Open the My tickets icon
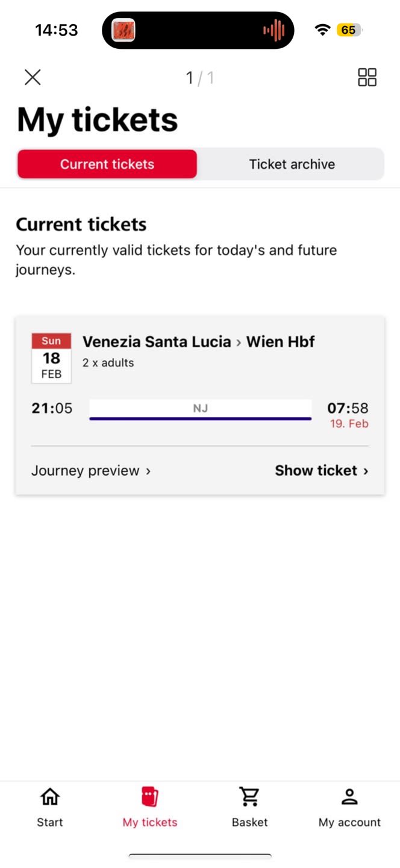Image resolution: width=400 pixels, height=868 pixels. [x=150, y=797]
